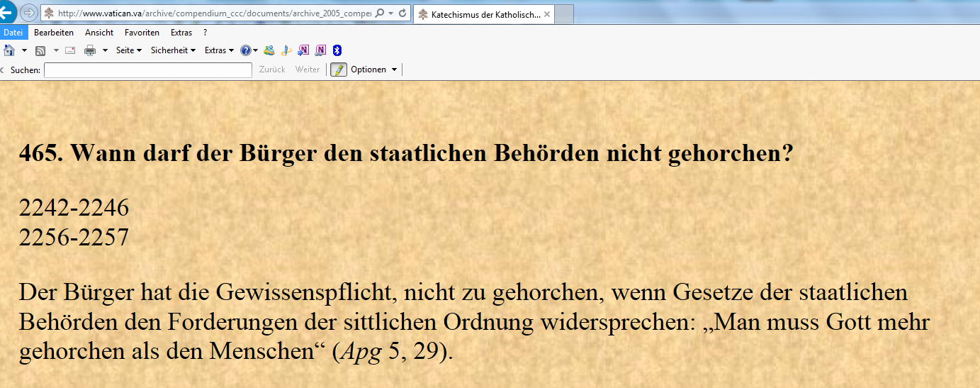Toggle the highlight matches pencil button
The height and width of the screenshot is (388, 980).
[339, 70]
